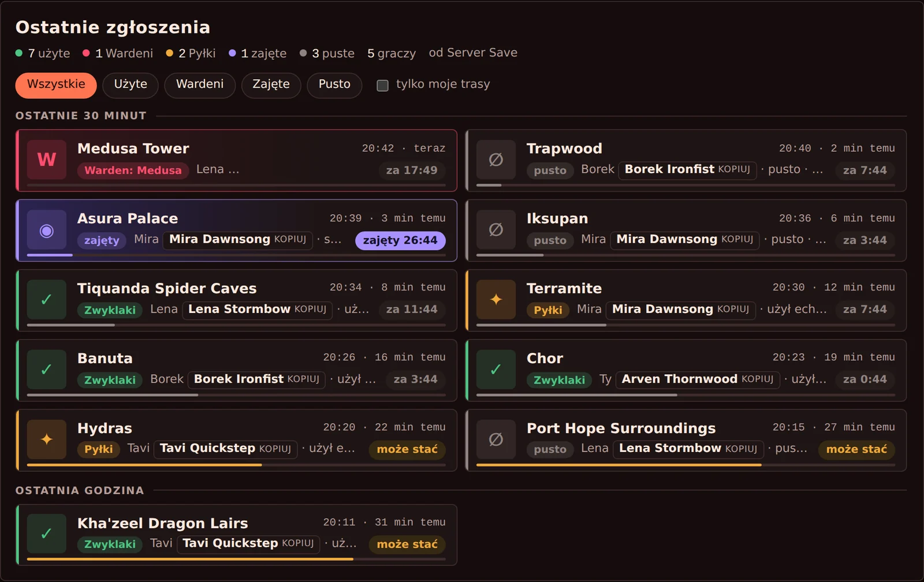Screen dimensions: 924x582
Task: Click the '7 użyte' stat in summary
Action: (43, 53)
